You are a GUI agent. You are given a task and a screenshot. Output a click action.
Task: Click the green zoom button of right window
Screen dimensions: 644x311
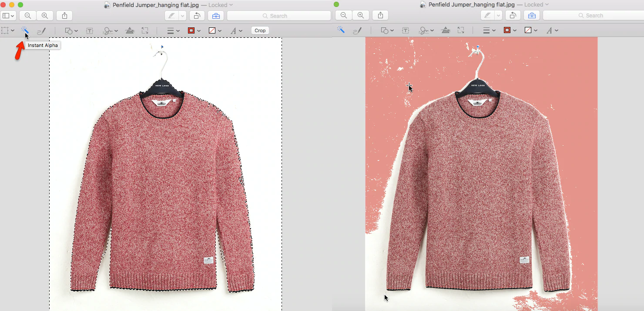tap(336, 4)
